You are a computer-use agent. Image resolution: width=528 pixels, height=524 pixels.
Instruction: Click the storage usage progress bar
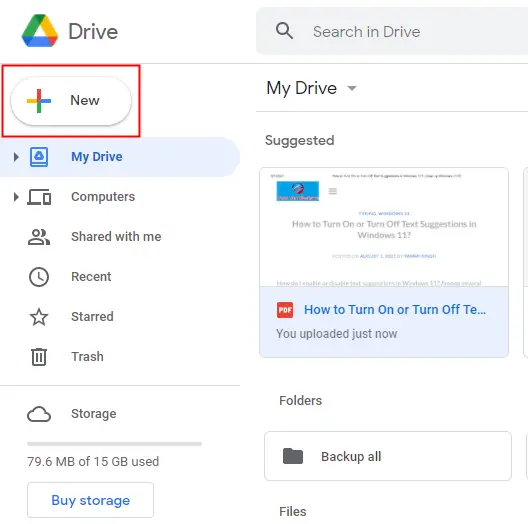click(114, 444)
